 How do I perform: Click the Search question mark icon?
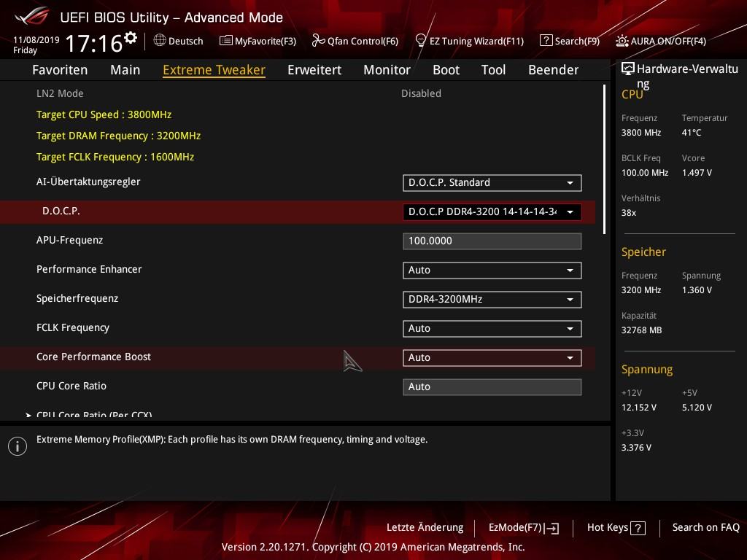pos(546,41)
